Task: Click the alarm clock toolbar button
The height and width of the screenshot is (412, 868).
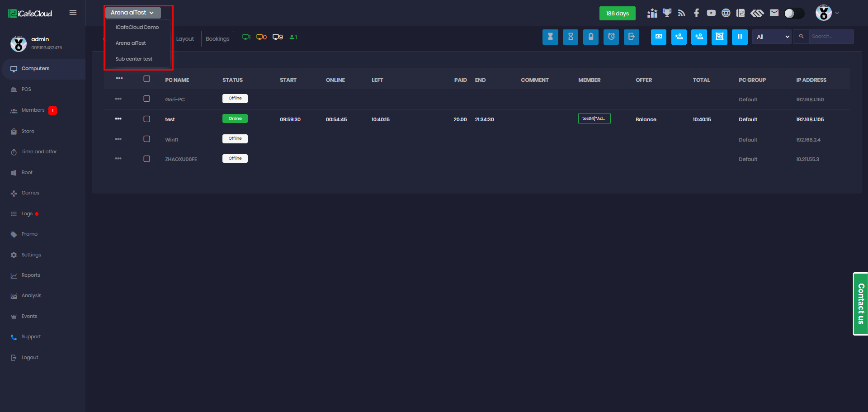Action: [x=611, y=37]
